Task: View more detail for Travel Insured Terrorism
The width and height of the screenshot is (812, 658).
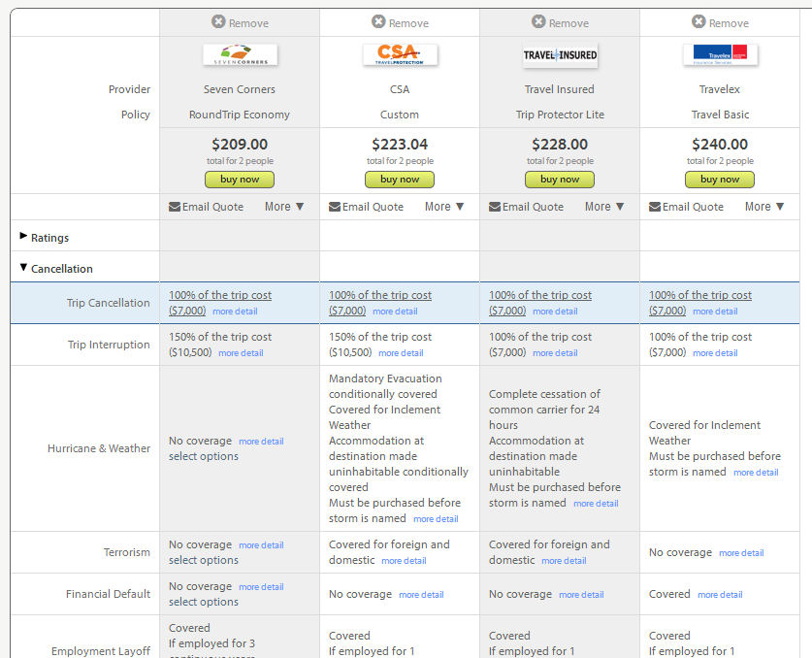Action: click(564, 561)
